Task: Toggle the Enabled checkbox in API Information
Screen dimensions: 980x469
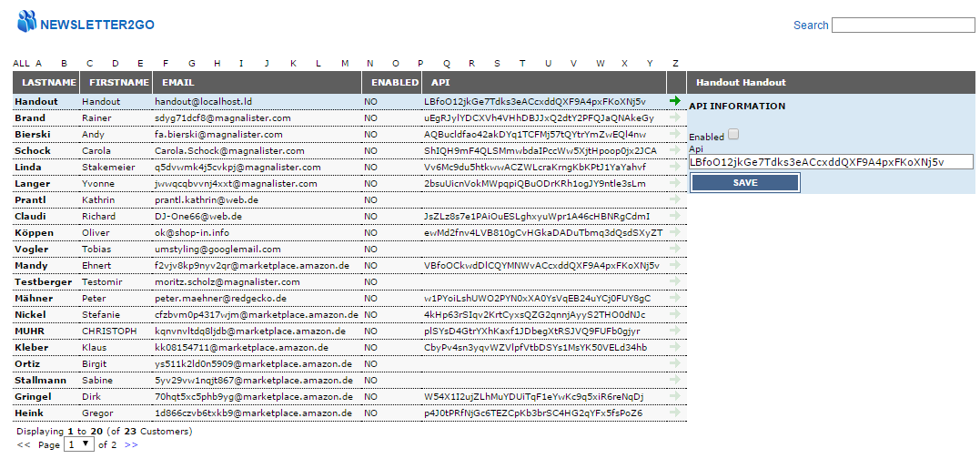Action: pyautogui.click(x=733, y=134)
